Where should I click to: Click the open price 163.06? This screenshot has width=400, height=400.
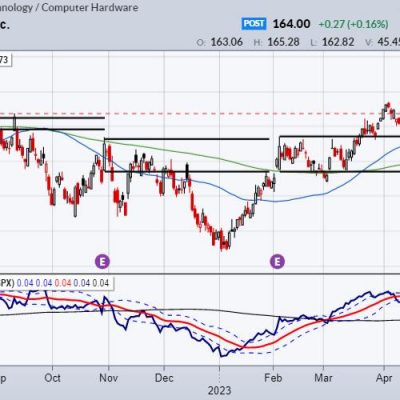tap(226, 42)
